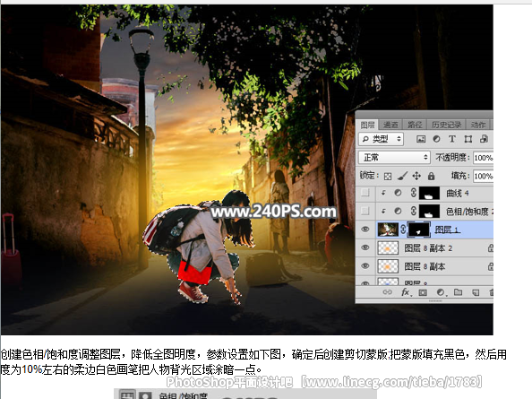
Task: Create new fill or adjustment layer icon
Action: click(441, 292)
